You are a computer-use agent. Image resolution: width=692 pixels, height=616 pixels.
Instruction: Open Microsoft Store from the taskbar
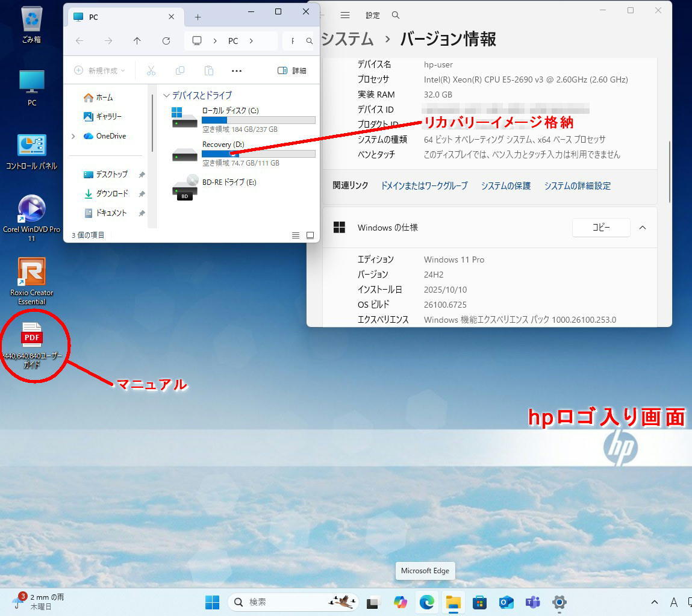[x=480, y=602]
